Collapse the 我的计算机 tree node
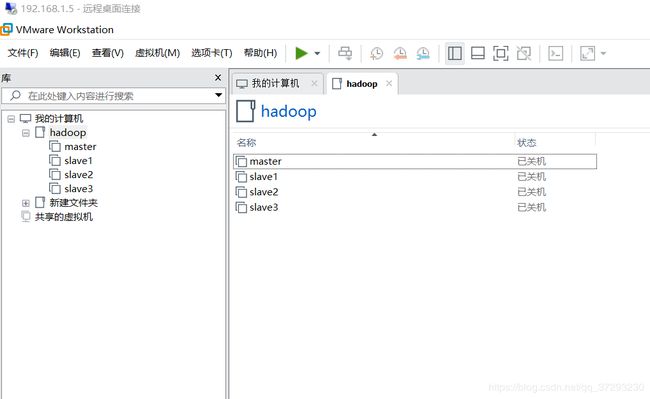The height and width of the screenshot is (399, 650). (11, 119)
